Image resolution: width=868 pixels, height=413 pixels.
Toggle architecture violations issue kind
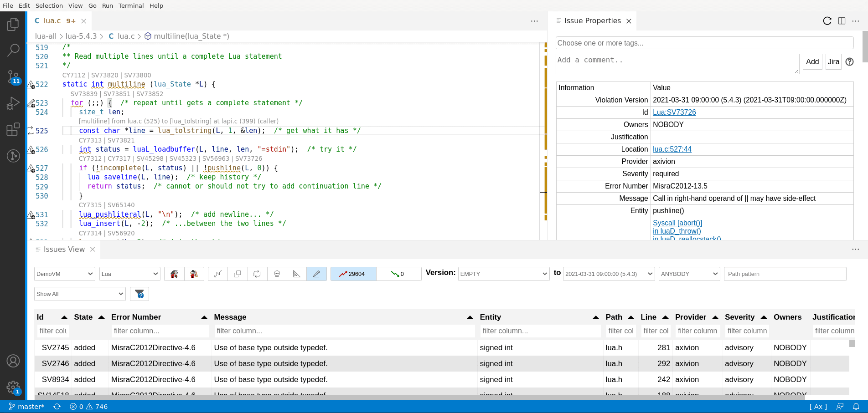(x=218, y=274)
